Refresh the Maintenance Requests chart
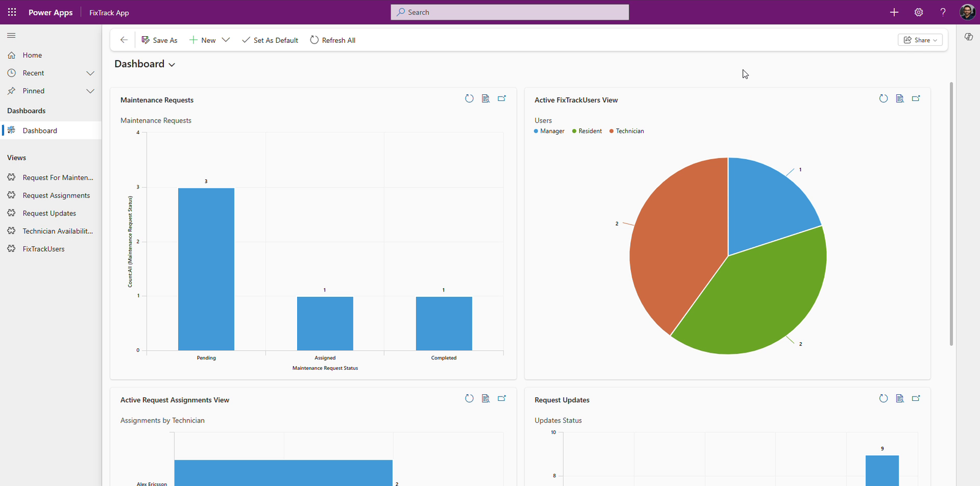Image resolution: width=980 pixels, height=486 pixels. [469, 99]
